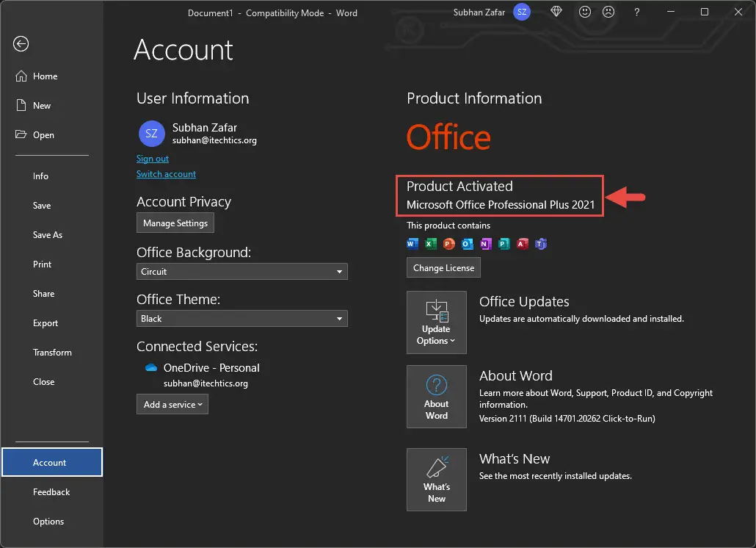
Task: Expand the Office Theme Black dropdown
Action: tap(242, 318)
